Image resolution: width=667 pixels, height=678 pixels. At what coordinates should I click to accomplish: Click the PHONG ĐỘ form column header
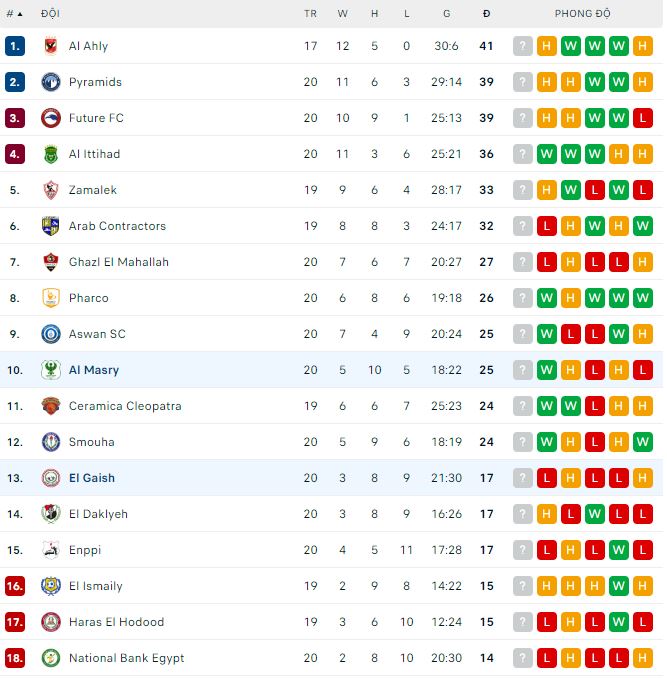pyautogui.click(x=582, y=14)
